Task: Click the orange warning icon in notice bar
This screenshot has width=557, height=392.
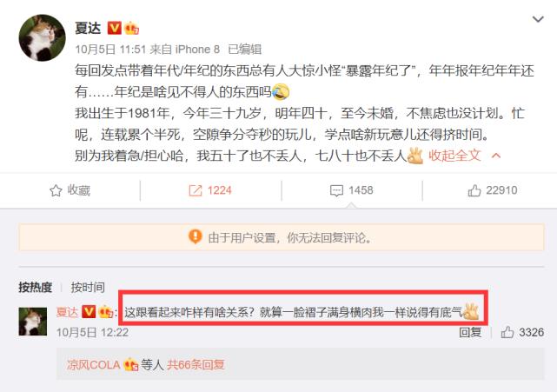Action: [x=195, y=236]
